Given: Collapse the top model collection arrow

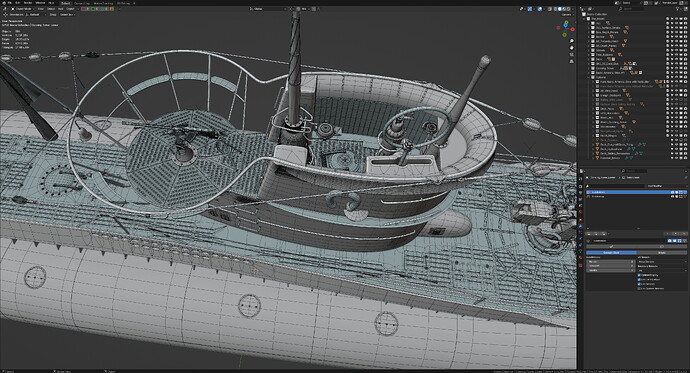Looking at the screenshot, I should (584, 18).
